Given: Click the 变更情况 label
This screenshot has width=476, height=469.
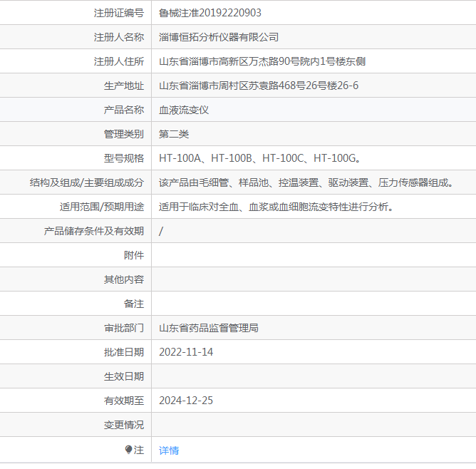Looking at the screenshot, I should pos(124,425).
